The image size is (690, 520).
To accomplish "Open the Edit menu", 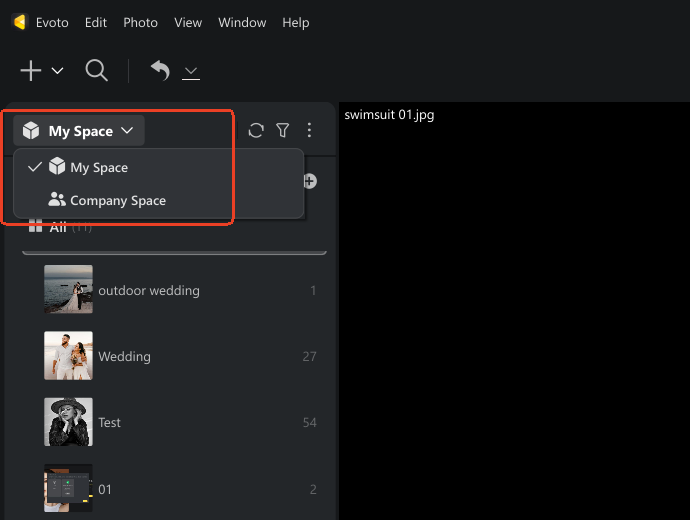I will pos(96,22).
